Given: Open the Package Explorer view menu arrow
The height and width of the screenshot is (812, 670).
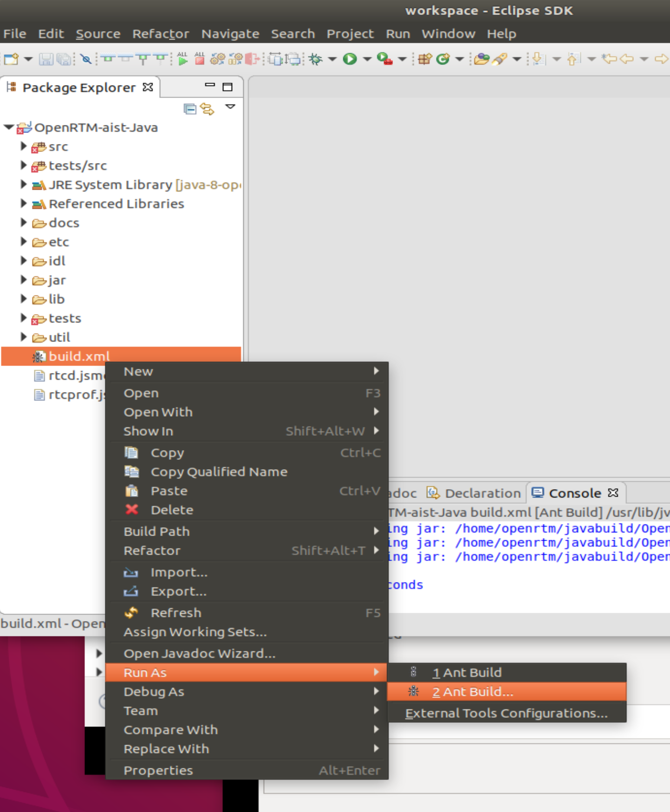Looking at the screenshot, I should (x=230, y=107).
